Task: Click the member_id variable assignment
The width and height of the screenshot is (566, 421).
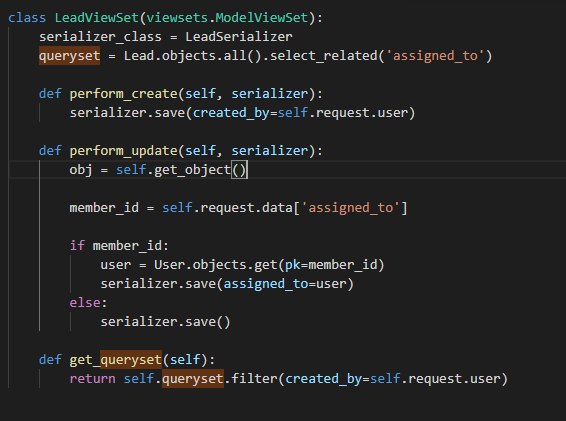Action: (x=104, y=208)
